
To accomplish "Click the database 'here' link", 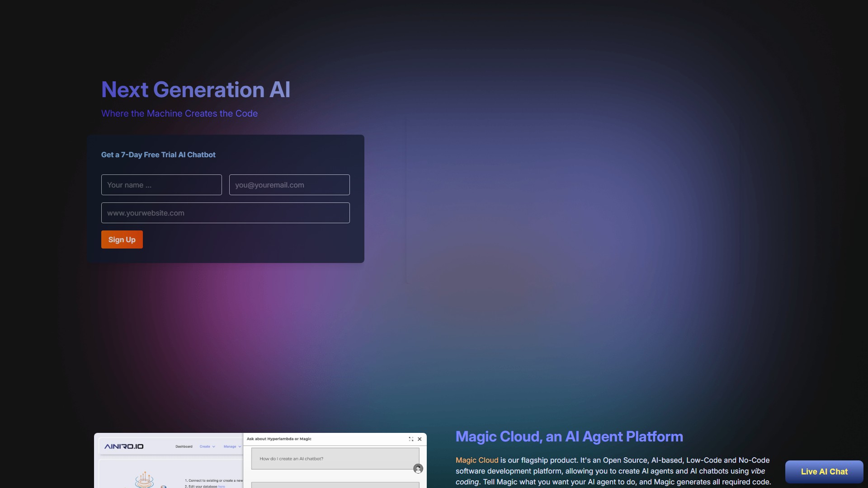I will click(x=222, y=486).
